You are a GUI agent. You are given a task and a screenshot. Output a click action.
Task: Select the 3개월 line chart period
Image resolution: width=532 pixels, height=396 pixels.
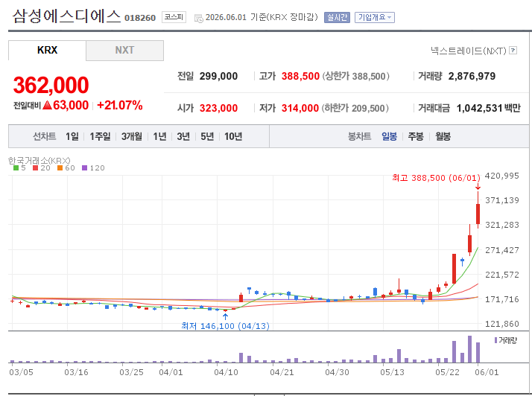click(x=132, y=136)
